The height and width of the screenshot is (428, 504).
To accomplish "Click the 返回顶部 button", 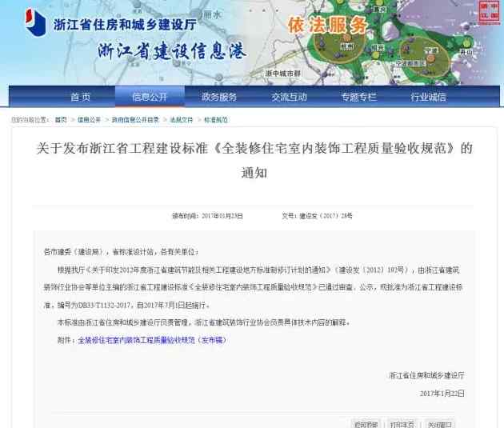I will 366,425.
